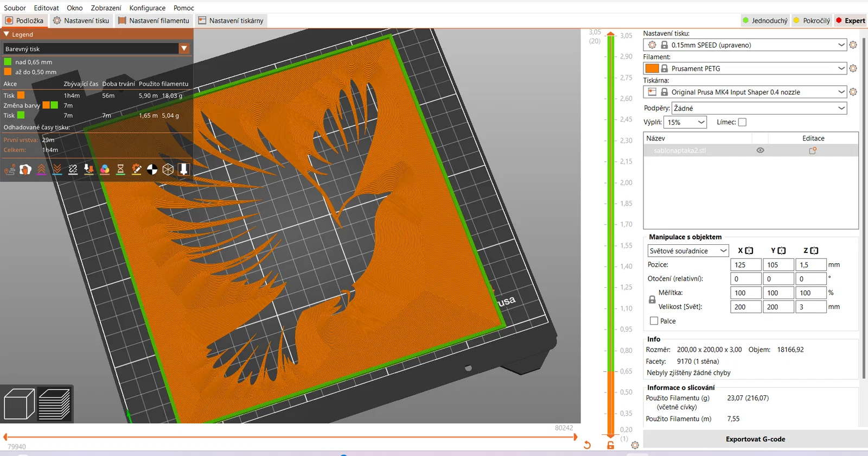Open the Podpěry supports dropdown

[759, 108]
